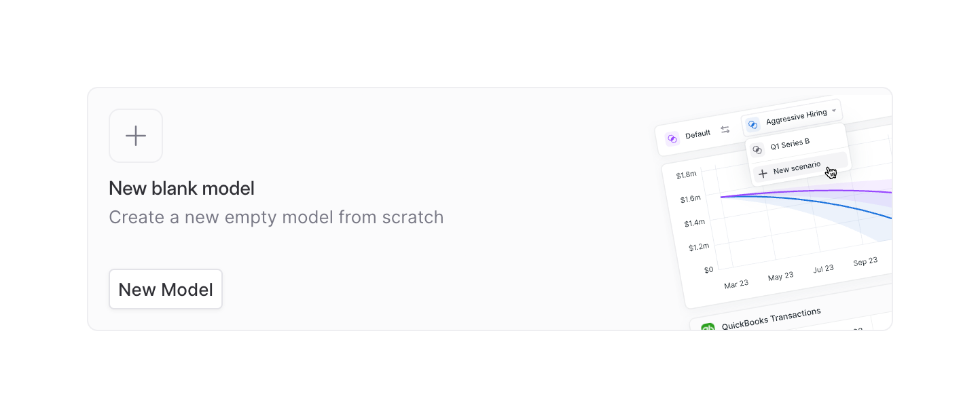Select the Default scenario chip
This screenshot has height=418, width=980.
click(693, 134)
